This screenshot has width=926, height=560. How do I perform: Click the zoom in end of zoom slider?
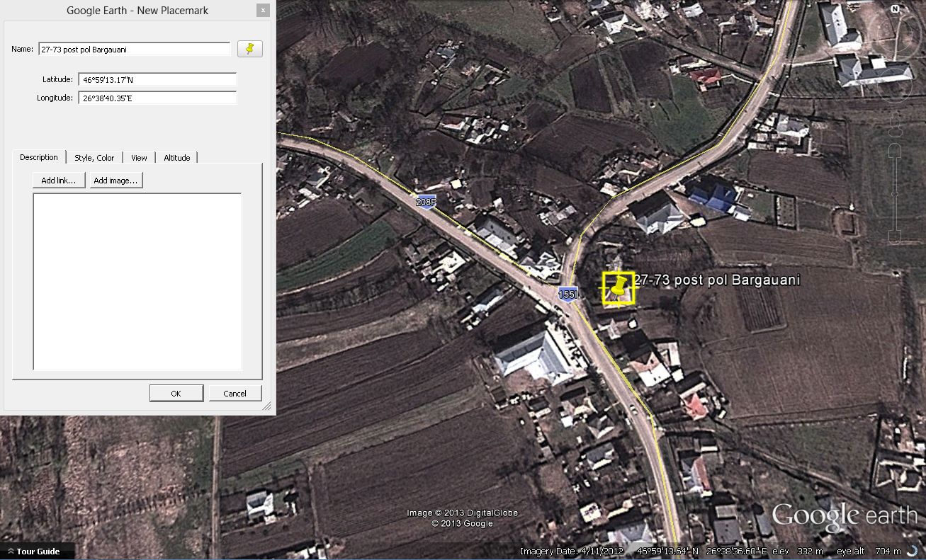(895, 151)
